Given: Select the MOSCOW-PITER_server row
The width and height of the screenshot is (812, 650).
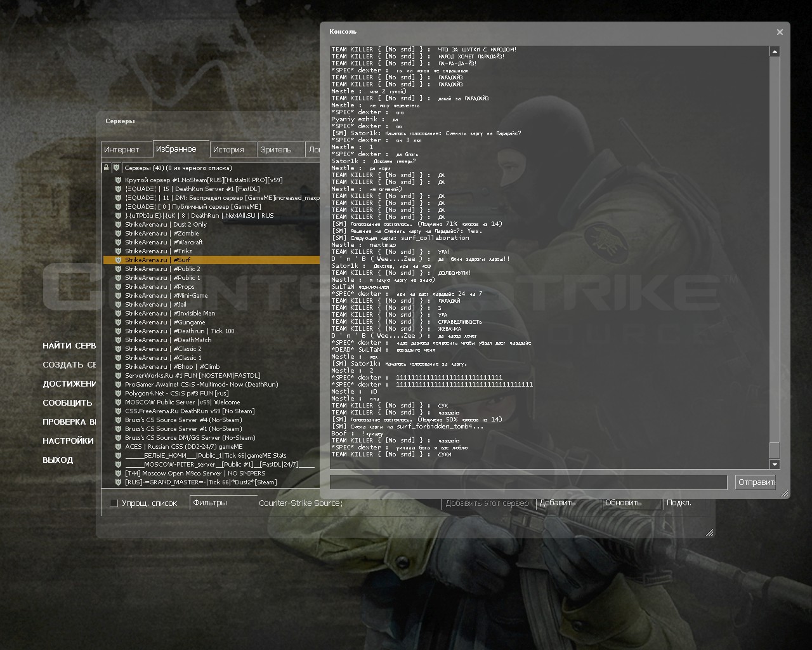Looking at the screenshot, I should (x=212, y=465).
